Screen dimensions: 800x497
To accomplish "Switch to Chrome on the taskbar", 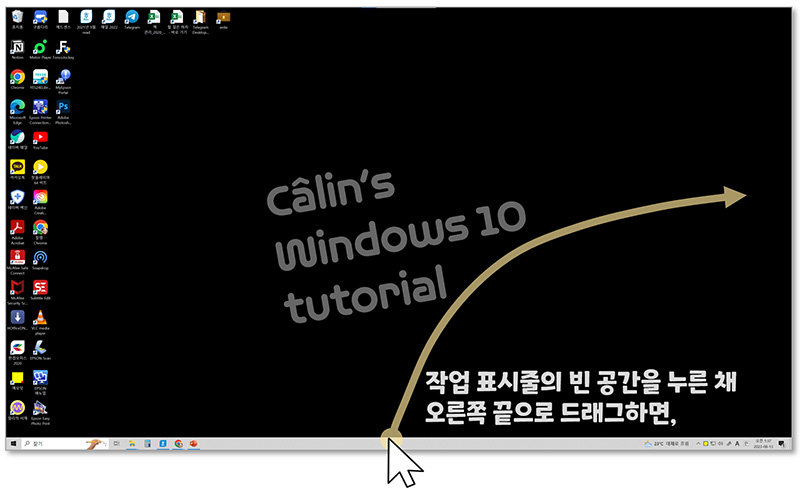I will point(178,444).
